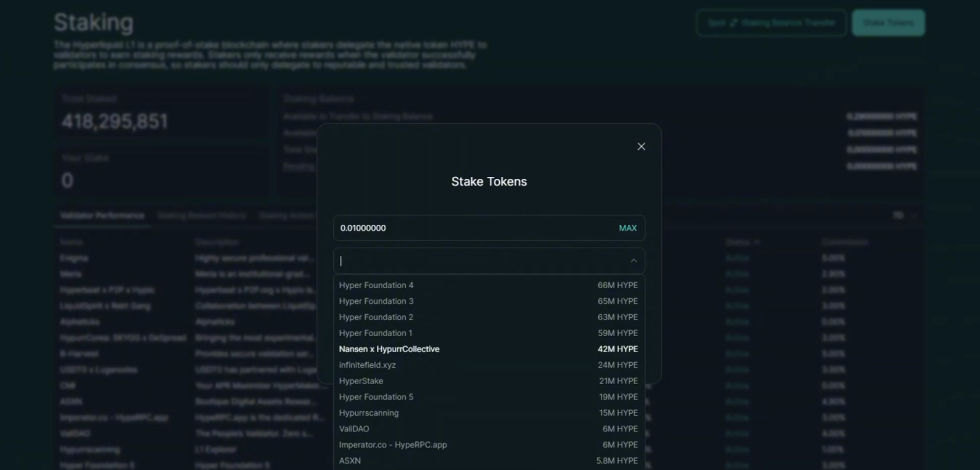Choose Hypurrscanning validator option

369,413
